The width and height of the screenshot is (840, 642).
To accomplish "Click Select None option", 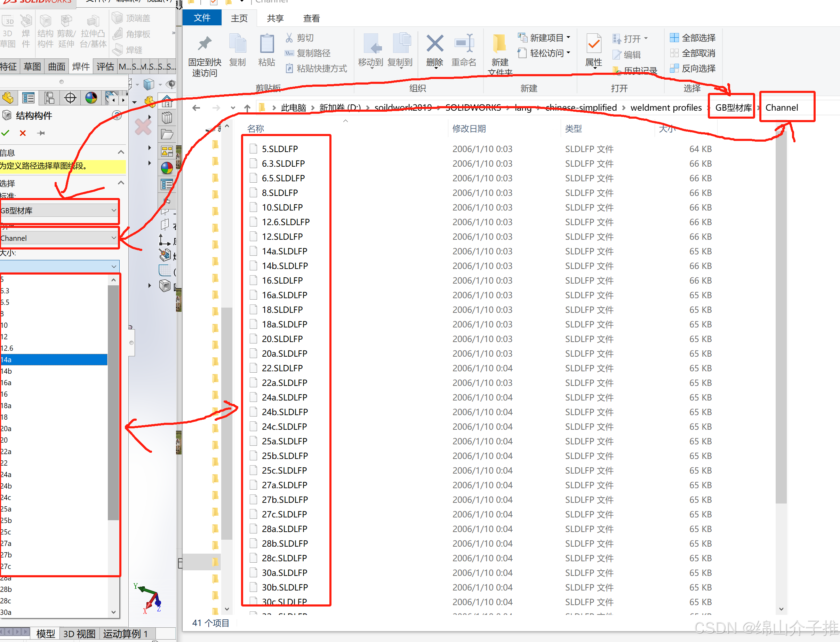I will click(693, 53).
